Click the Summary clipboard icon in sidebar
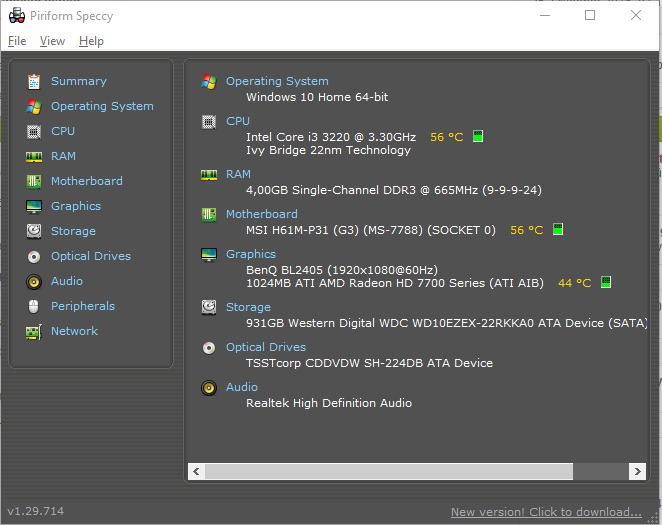 pyautogui.click(x=34, y=81)
